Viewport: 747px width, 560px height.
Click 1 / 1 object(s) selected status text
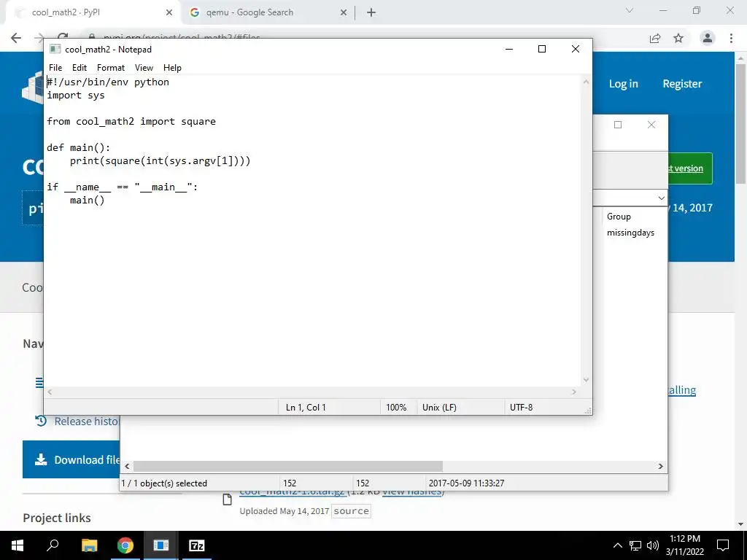point(164,483)
